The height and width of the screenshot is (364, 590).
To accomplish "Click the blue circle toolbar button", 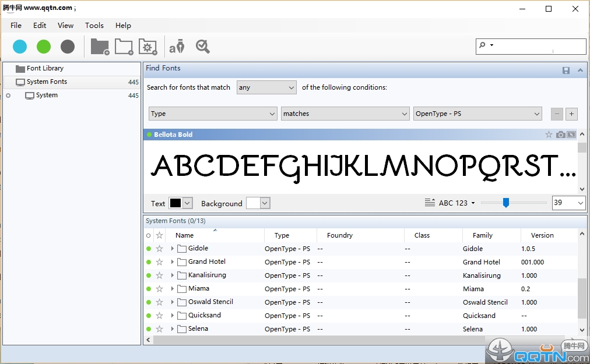I will pyautogui.click(x=20, y=47).
